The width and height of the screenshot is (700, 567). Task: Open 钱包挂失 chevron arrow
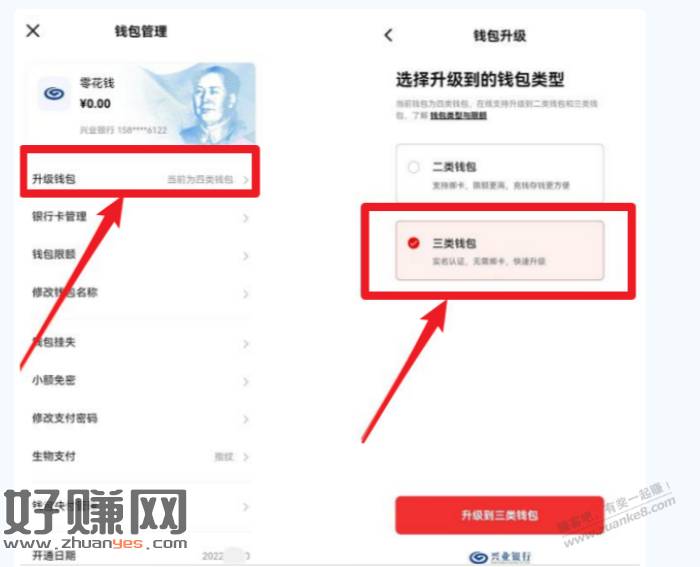coord(246,343)
